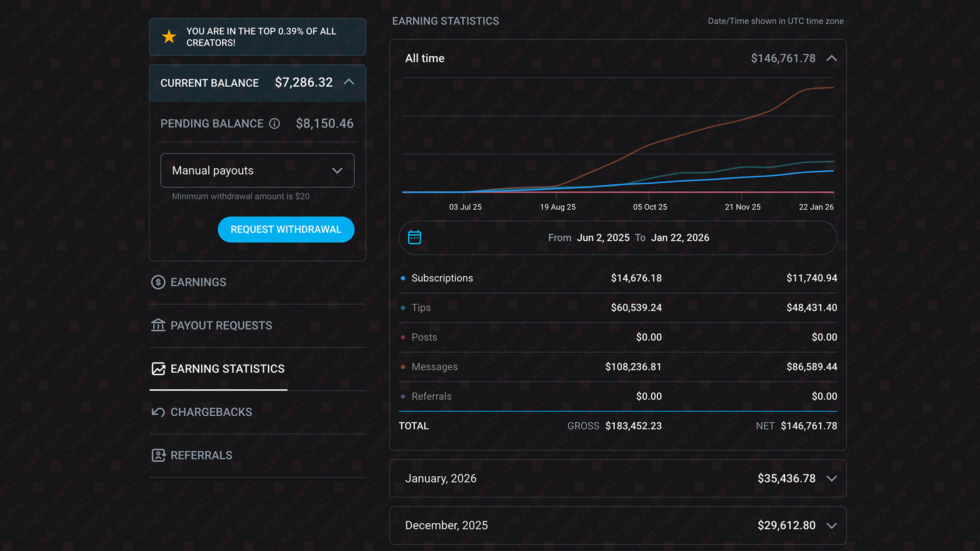Image resolution: width=980 pixels, height=551 pixels.
Task: Open the calendar date range icon
Action: tap(414, 237)
